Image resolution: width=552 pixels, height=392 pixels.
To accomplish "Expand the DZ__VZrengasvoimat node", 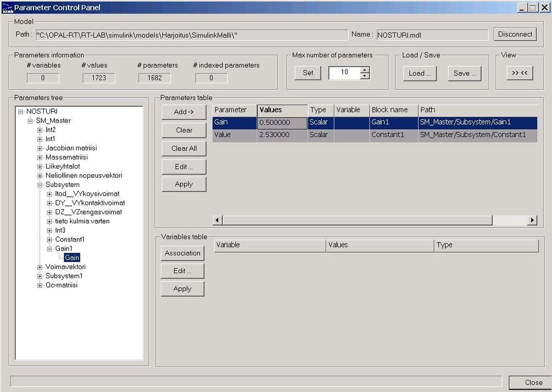I will [x=49, y=212].
